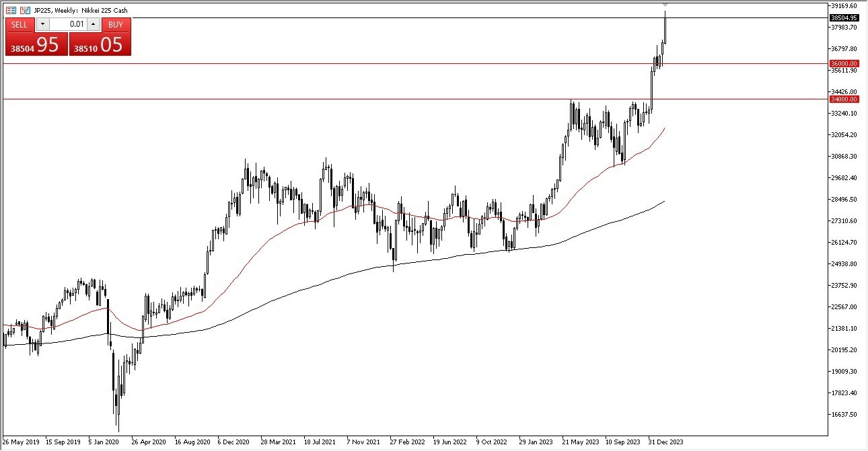Click the market depth icon beside the chart title
This screenshot has width=868, height=451.
pyautogui.click(x=10, y=10)
